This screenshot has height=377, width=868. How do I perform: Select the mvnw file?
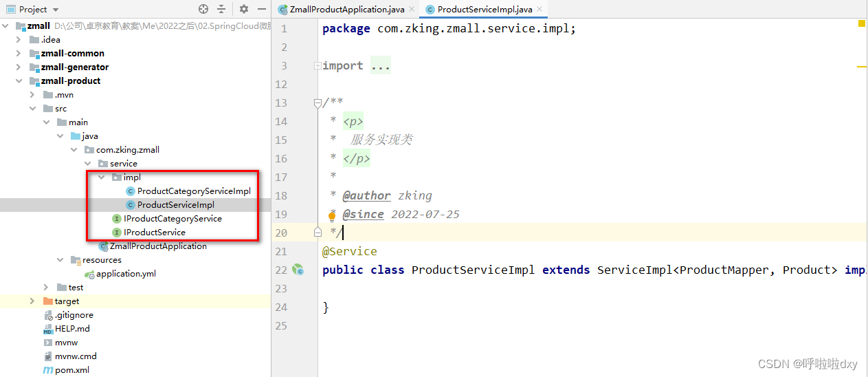tap(66, 343)
